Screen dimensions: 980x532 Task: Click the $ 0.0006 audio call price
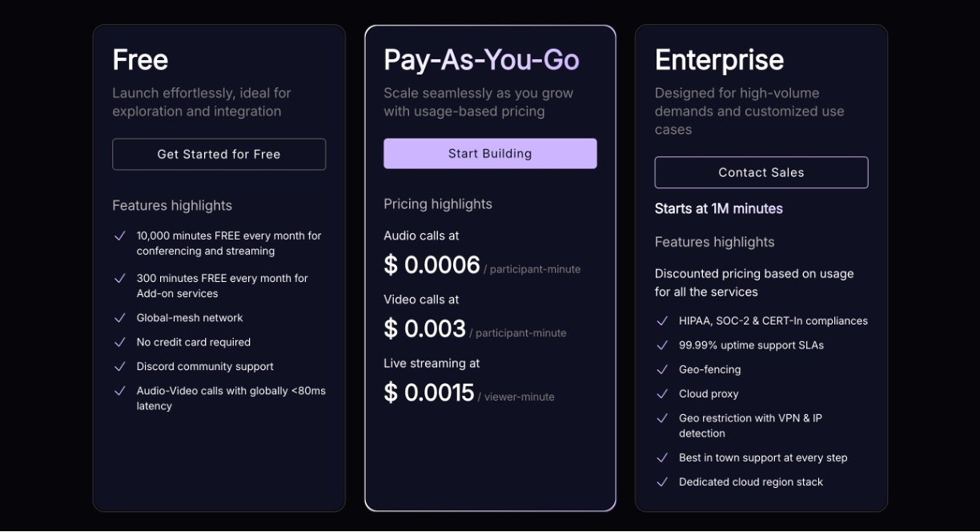coord(432,265)
